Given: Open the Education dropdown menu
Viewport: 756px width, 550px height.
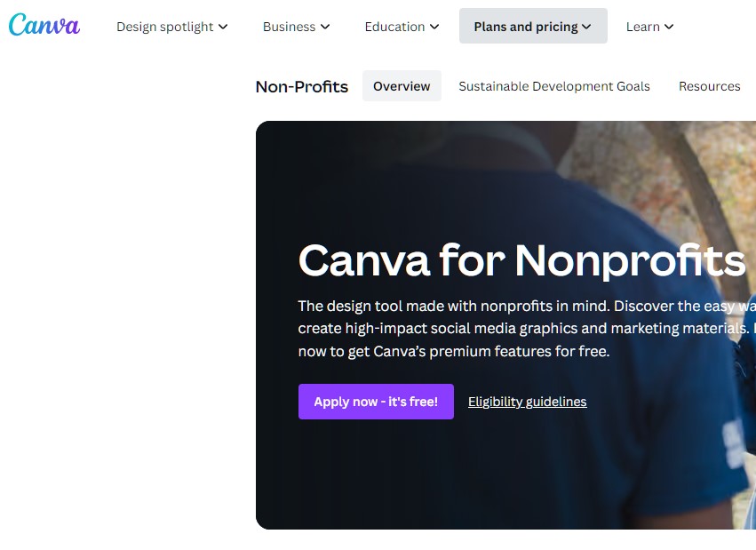Looking at the screenshot, I should (394, 27).
